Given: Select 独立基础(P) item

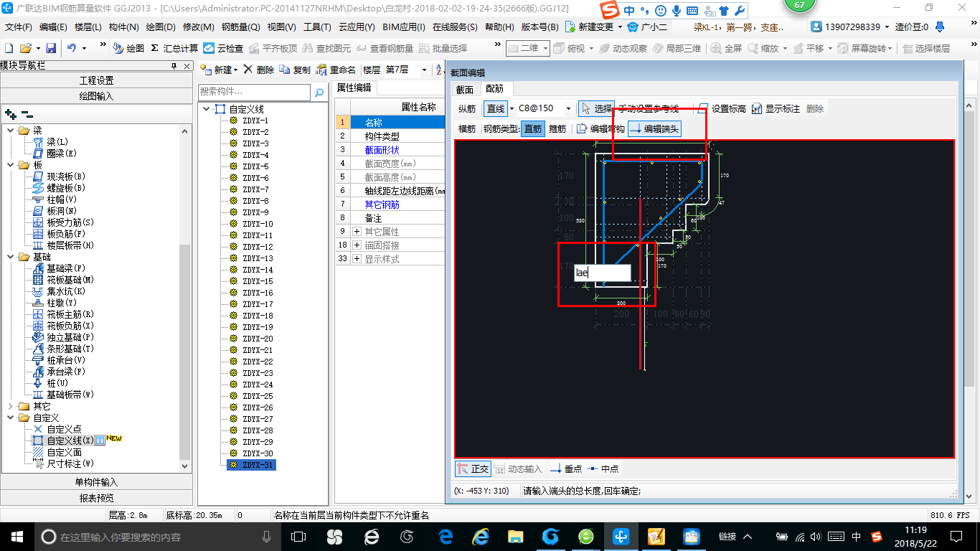Looking at the screenshot, I should click(x=62, y=337).
